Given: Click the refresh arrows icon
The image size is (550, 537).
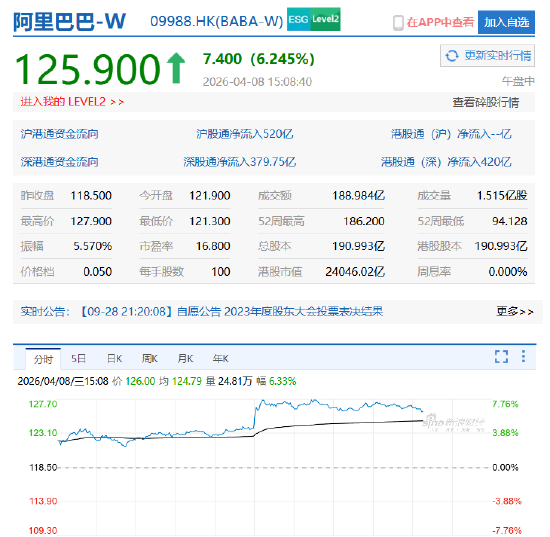Looking at the screenshot, I should click(x=452, y=55).
